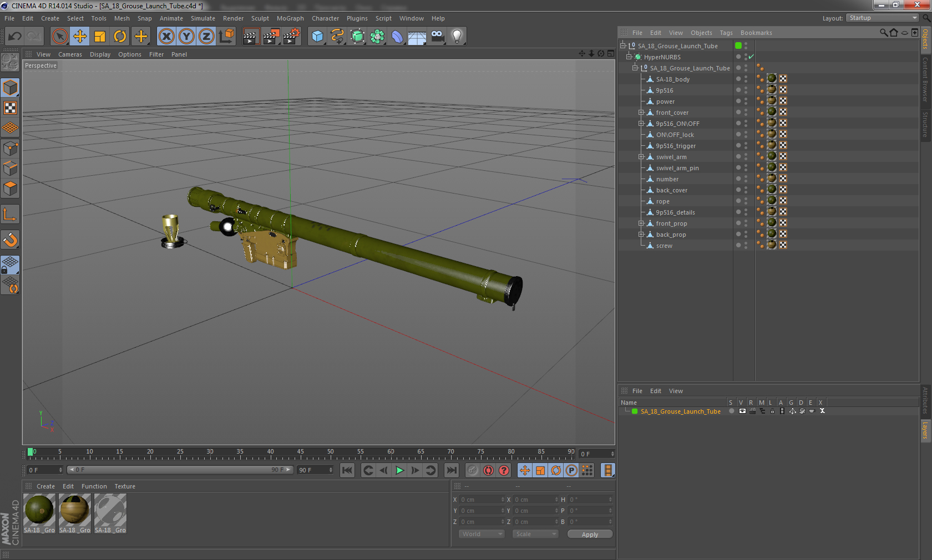Toggle visibility dot for rope object
Screen dimensions: 932x560
point(738,201)
